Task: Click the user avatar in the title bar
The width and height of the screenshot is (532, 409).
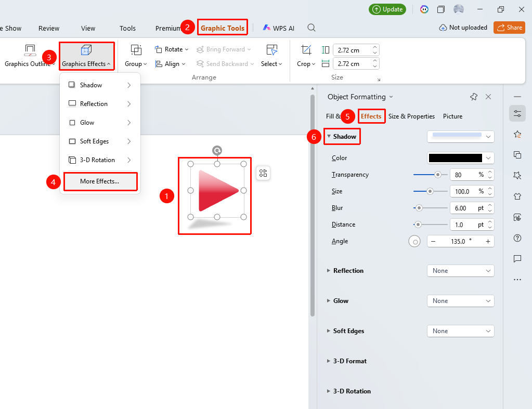Action: (x=459, y=9)
